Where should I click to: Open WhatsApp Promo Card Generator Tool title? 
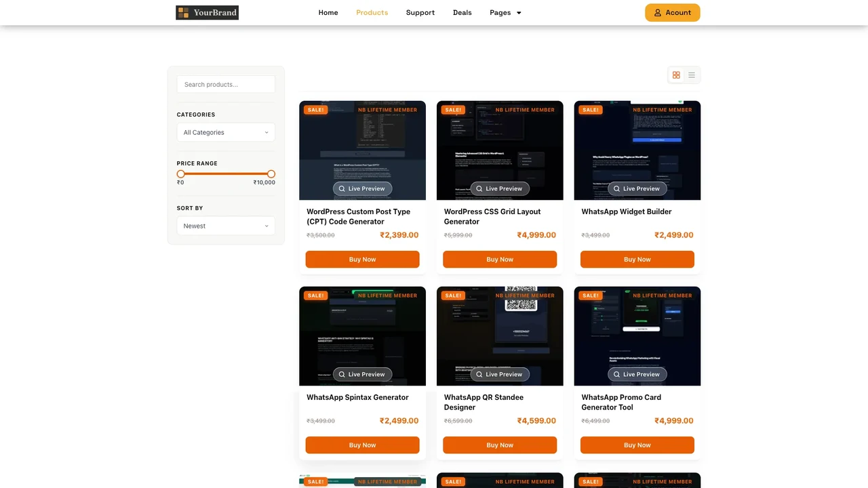point(621,403)
